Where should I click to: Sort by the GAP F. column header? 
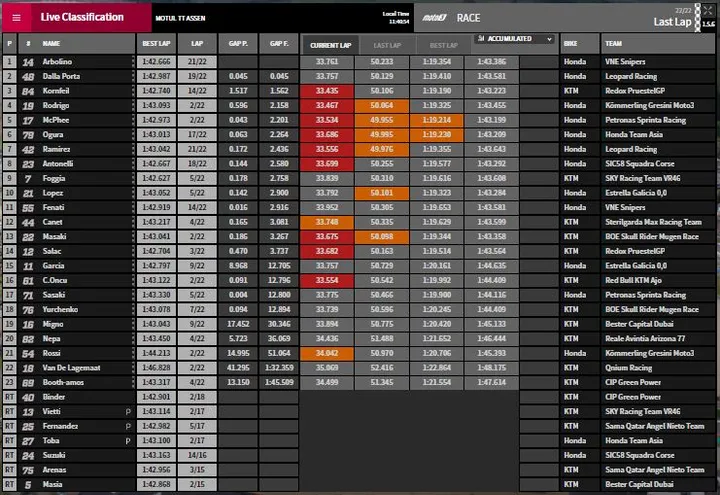click(x=279, y=44)
